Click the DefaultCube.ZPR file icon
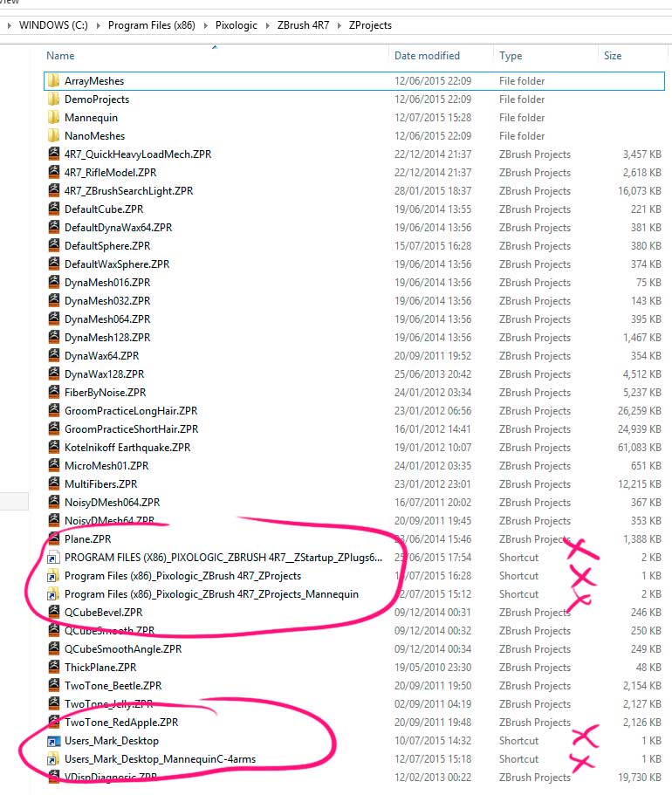672x795 pixels. coord(53,209)
